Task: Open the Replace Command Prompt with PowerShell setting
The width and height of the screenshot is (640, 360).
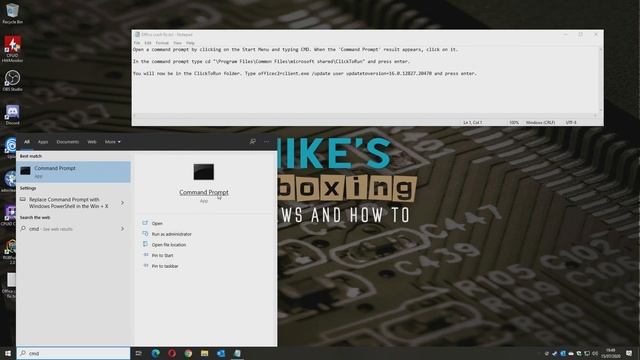Action: pyautogui.click(x=69, y=203)
